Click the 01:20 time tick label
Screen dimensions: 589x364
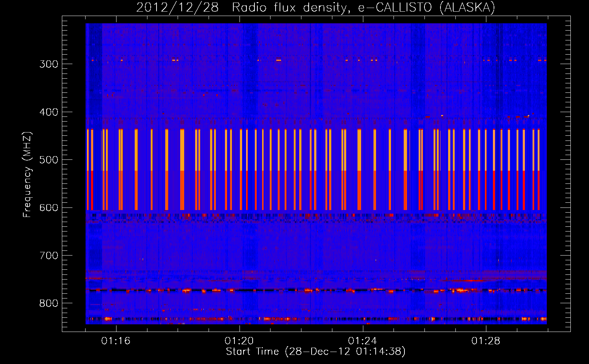[x=239, y=341]
